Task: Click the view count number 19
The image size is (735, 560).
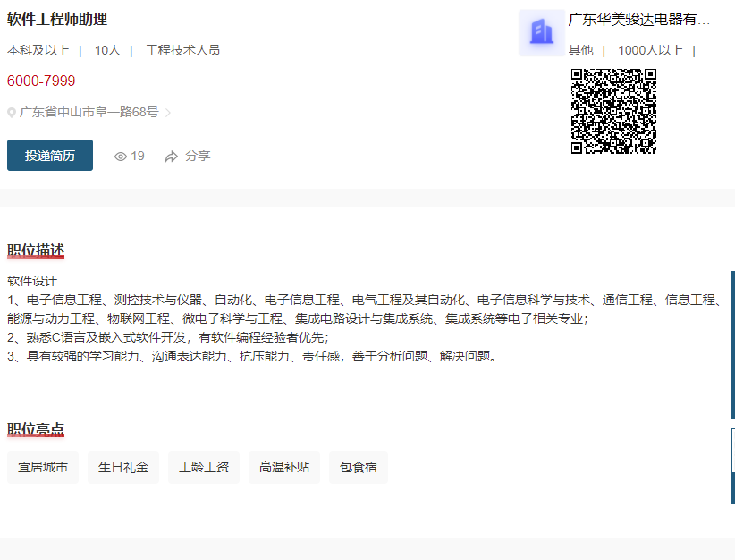Action: [138, 157]
